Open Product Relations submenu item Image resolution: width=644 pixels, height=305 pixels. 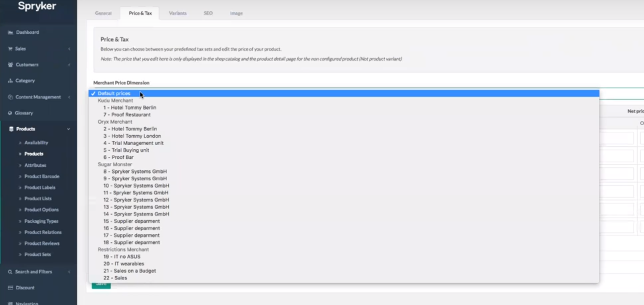click(43, 232)
